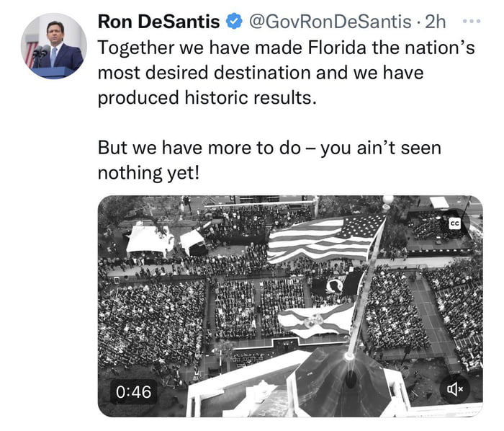
Task: Click the 0:46 video duration label
Action: point(133,391)
